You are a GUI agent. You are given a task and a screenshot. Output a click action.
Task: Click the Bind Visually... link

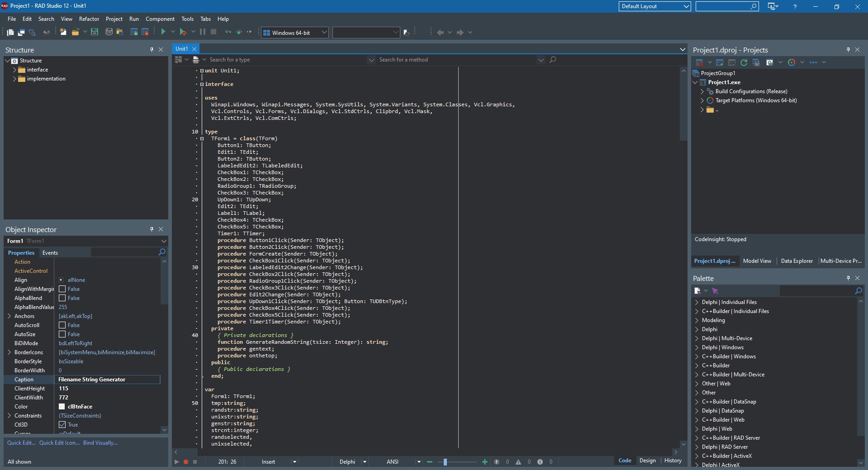pos(100,443)
